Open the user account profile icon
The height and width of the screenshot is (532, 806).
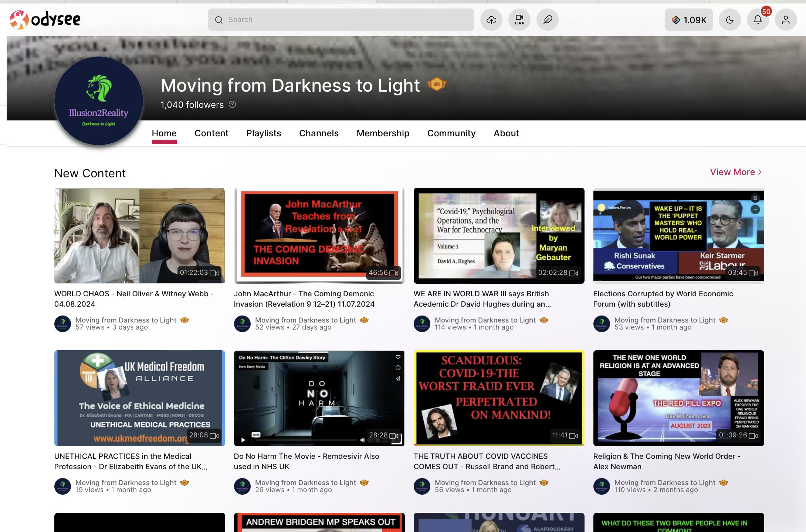click(786, 20)
